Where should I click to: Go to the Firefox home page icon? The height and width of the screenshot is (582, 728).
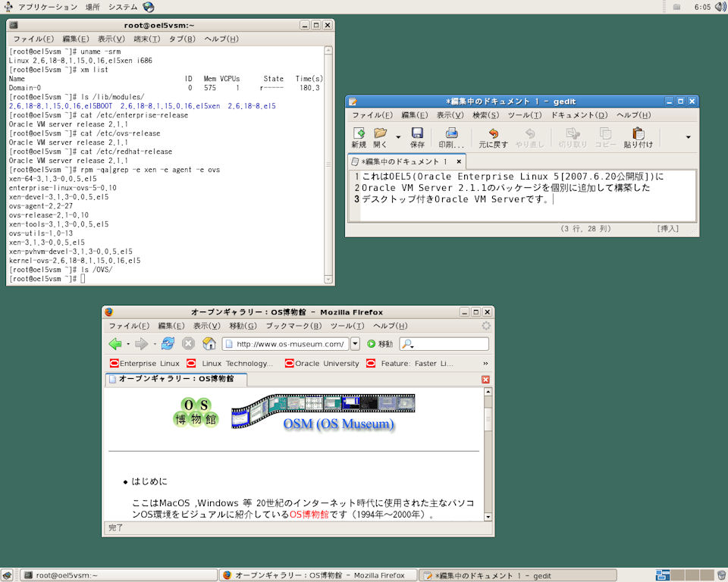(209, 344)
